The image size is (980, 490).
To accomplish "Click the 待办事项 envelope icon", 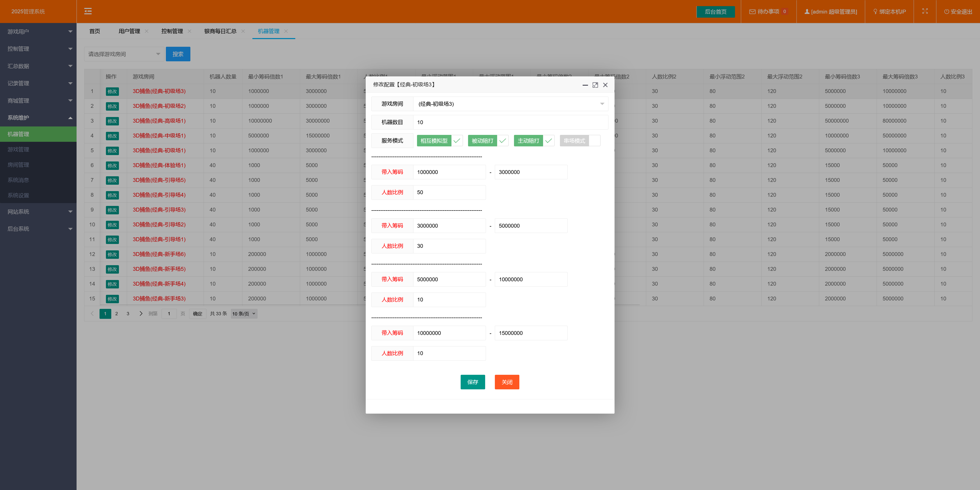I will point(752,12).
